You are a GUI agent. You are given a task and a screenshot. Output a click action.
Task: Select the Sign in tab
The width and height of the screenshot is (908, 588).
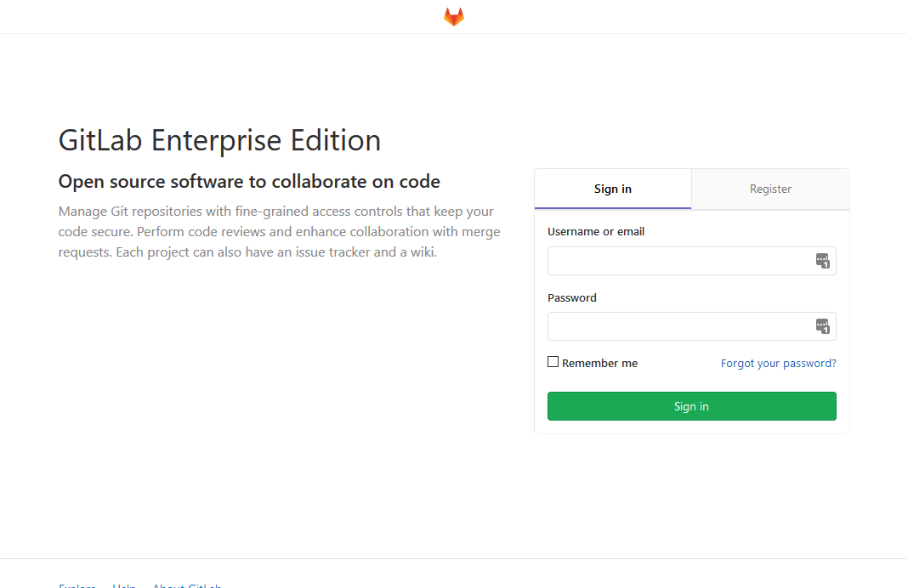(612, 189)
